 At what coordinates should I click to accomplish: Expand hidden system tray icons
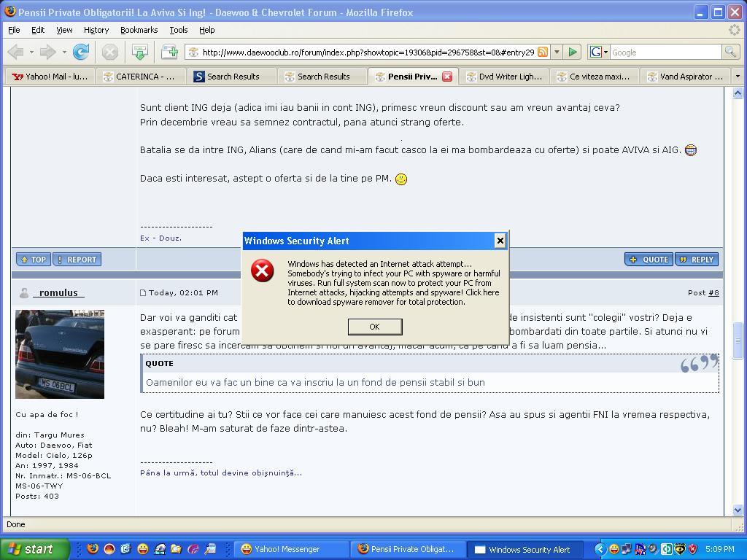[x=600, y=549]
